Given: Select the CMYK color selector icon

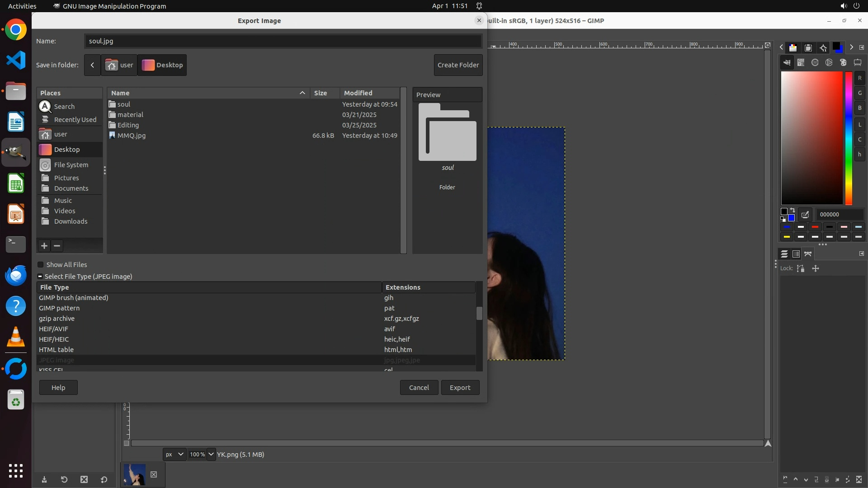Looking at the screenshot, I should [801, 63].
